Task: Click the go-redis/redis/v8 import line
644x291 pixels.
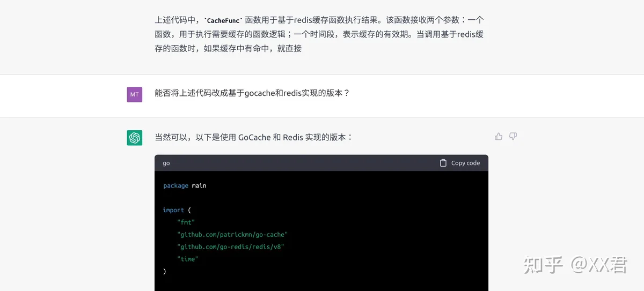Action: point(231,247)
